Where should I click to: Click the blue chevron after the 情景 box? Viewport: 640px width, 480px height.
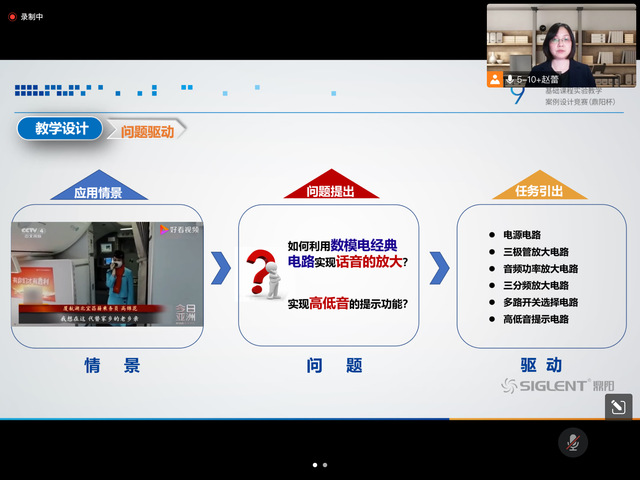click(221, 268)
